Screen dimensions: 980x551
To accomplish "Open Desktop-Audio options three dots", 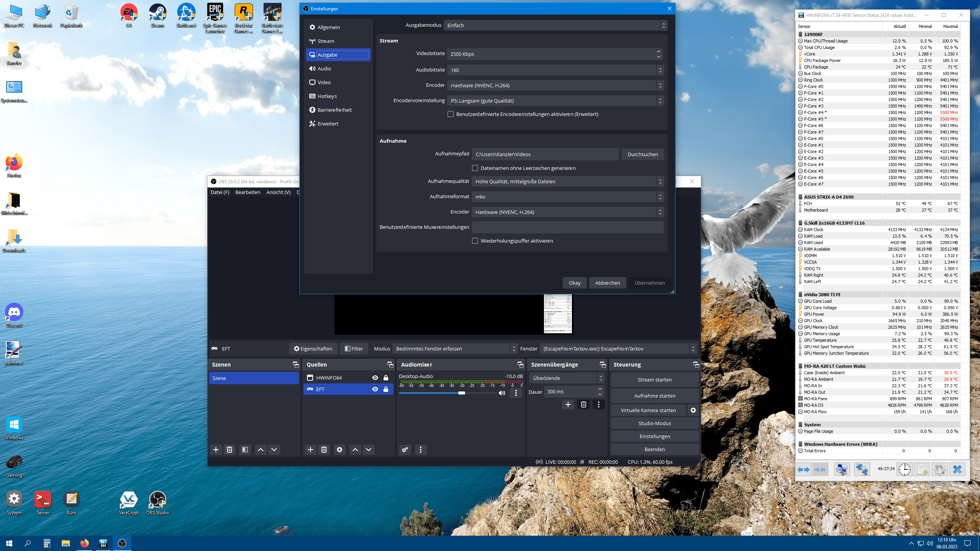I will click(x=516, y=393).
